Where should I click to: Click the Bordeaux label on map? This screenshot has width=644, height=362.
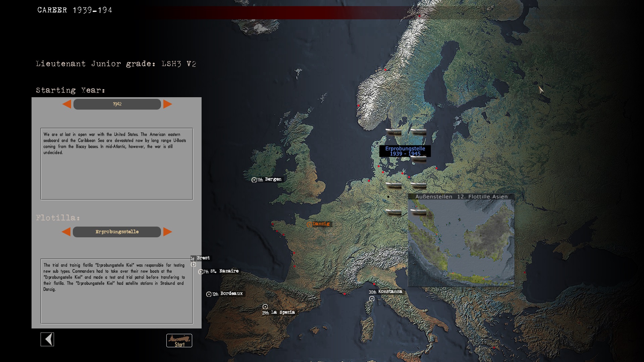point(231,294)
